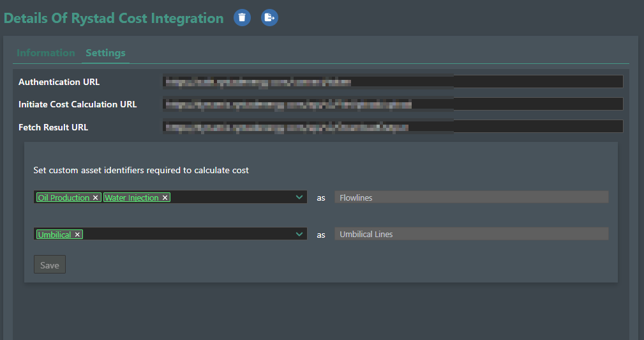Click the Authentication URL label

tap(59, 82)
